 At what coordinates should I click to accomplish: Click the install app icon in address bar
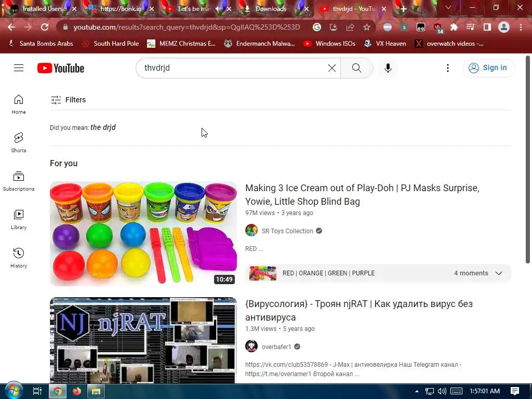pos(333,27)
